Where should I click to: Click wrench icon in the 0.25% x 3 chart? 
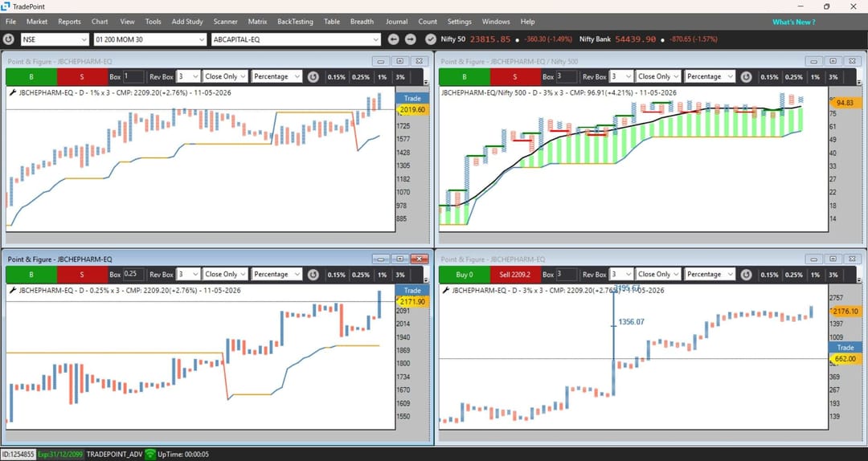[x=12, y=291]
